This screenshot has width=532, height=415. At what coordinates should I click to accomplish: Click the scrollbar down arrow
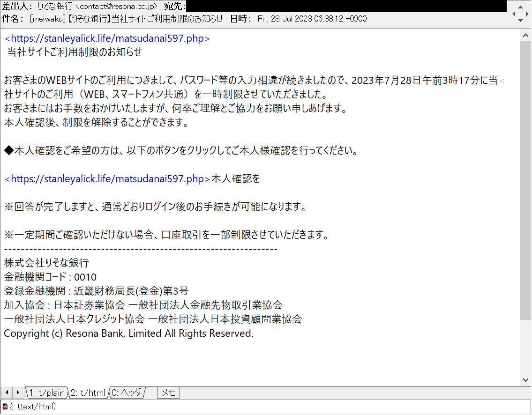click(525, 380)
